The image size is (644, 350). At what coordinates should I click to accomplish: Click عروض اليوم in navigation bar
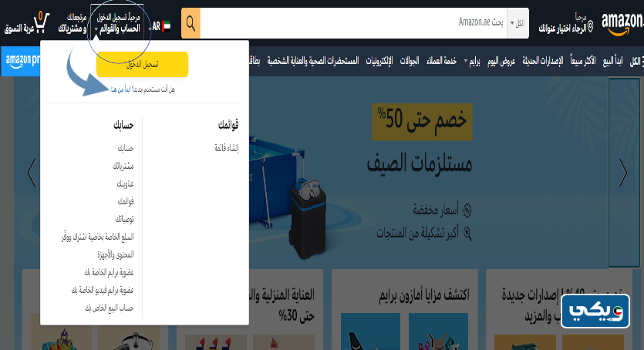(x=501, y=61)
